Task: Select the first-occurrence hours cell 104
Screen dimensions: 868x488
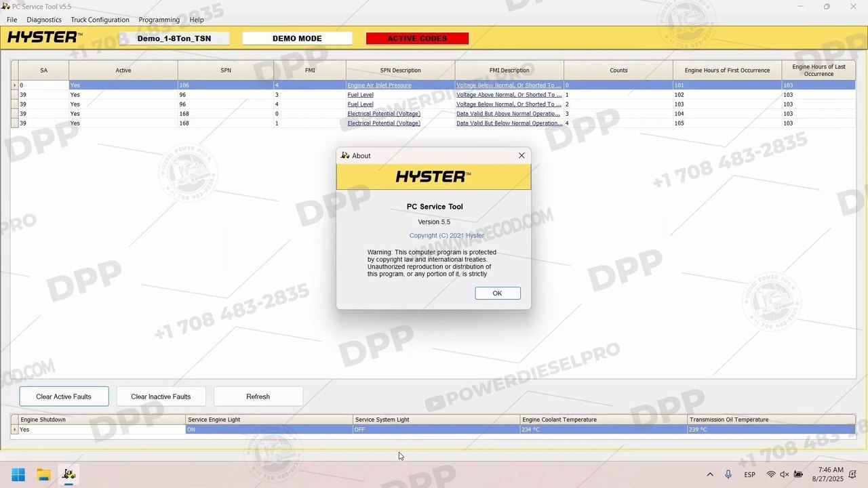Action: point(727,114)
